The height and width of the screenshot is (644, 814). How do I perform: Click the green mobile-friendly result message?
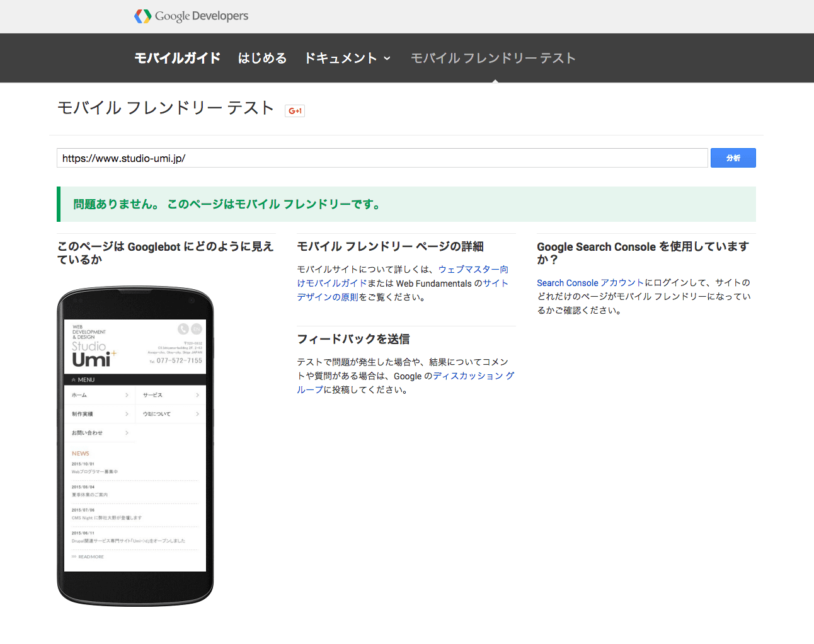(406, 204)
